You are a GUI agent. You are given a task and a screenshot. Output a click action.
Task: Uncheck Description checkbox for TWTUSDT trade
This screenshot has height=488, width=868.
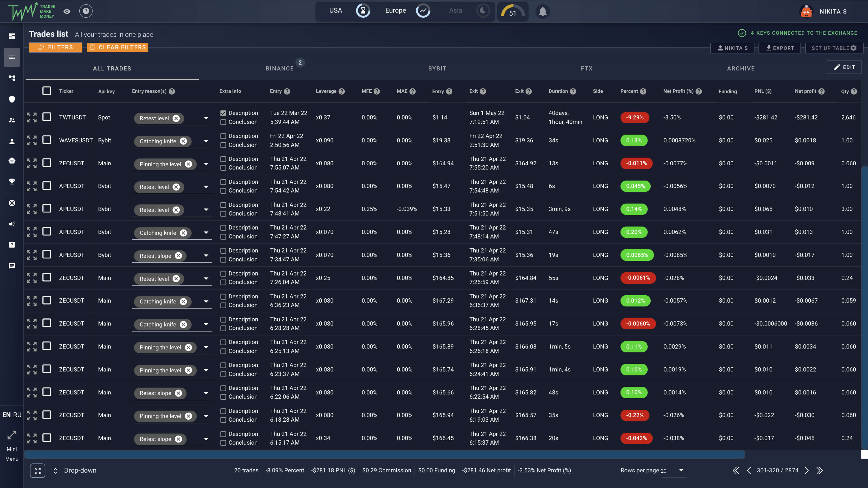[223, 113]
